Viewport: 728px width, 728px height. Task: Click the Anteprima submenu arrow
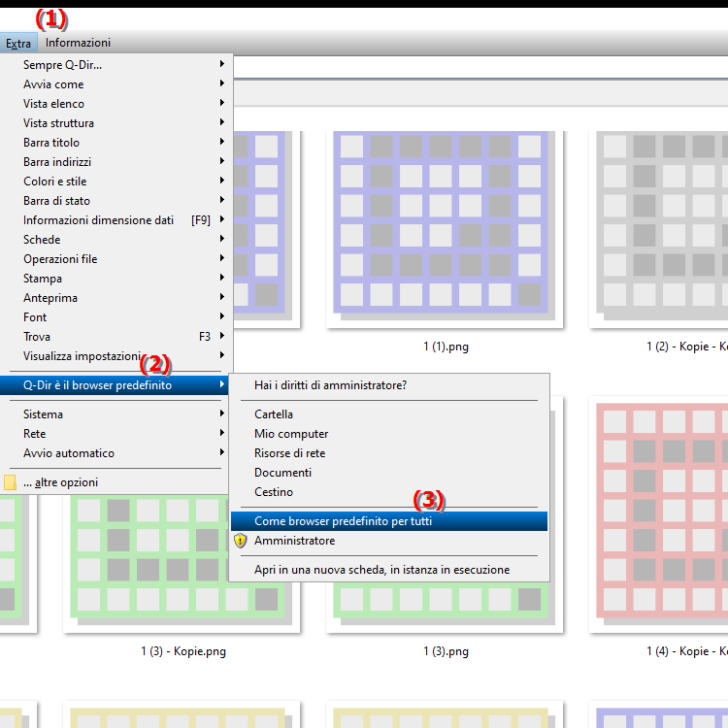222,297
